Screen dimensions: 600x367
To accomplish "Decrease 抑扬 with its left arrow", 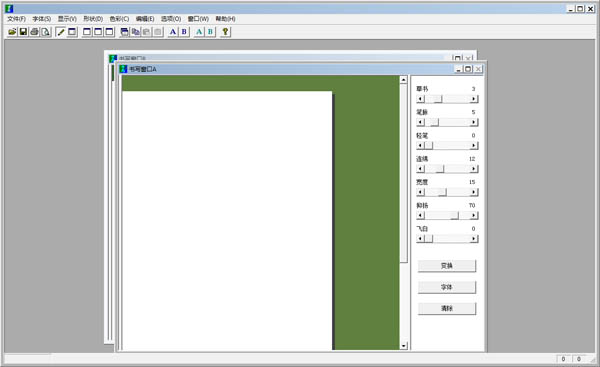I will (421, 216).
